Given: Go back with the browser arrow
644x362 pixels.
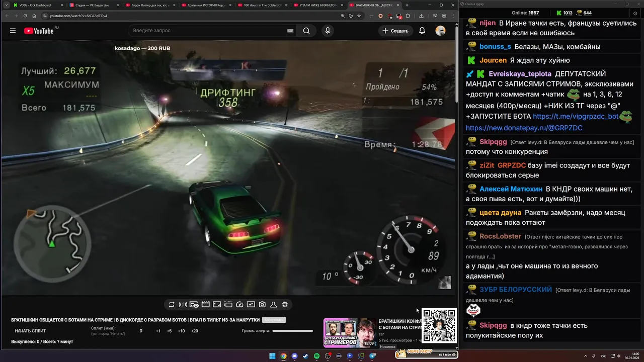Looking at the screenshot, I should tap(7, 16).
